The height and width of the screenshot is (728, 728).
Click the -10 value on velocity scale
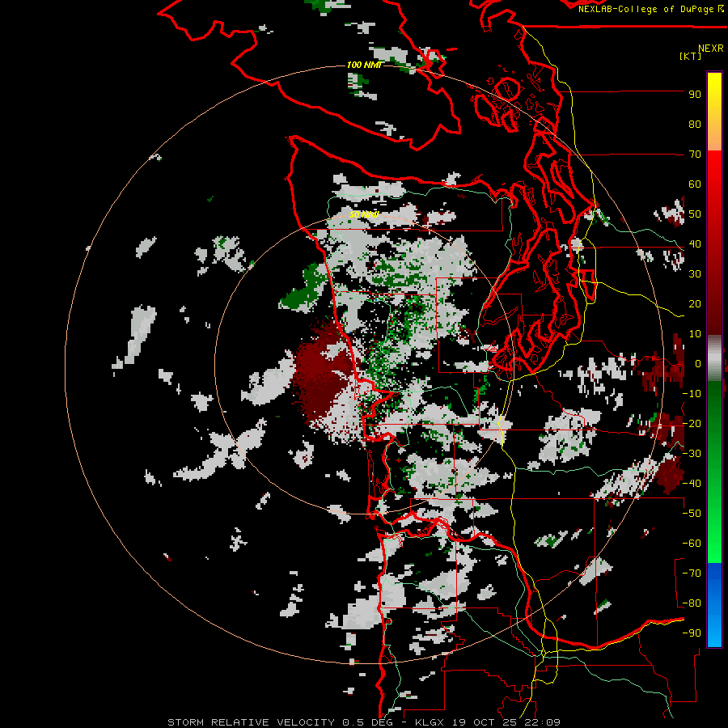(x=692, y=394)
